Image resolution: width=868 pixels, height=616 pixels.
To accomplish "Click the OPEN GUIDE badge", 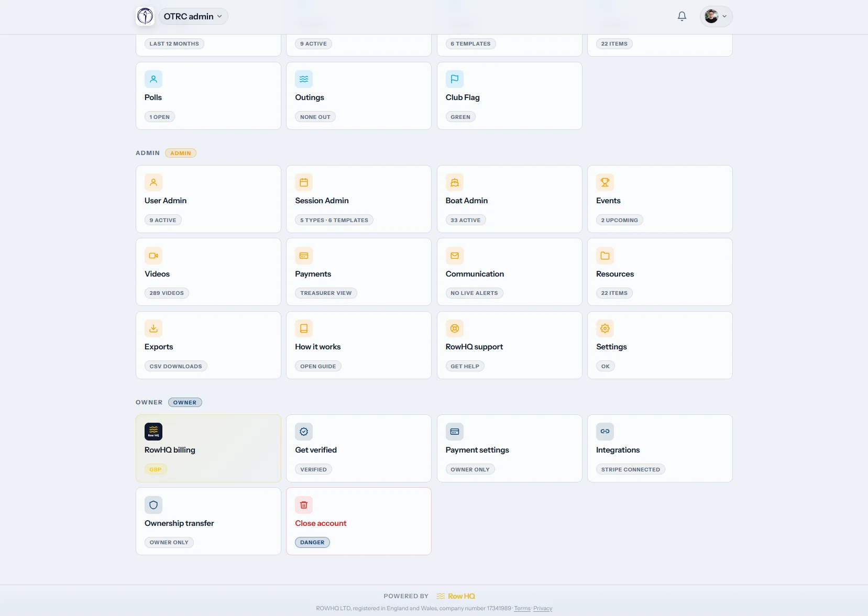I will click(318, 366).
